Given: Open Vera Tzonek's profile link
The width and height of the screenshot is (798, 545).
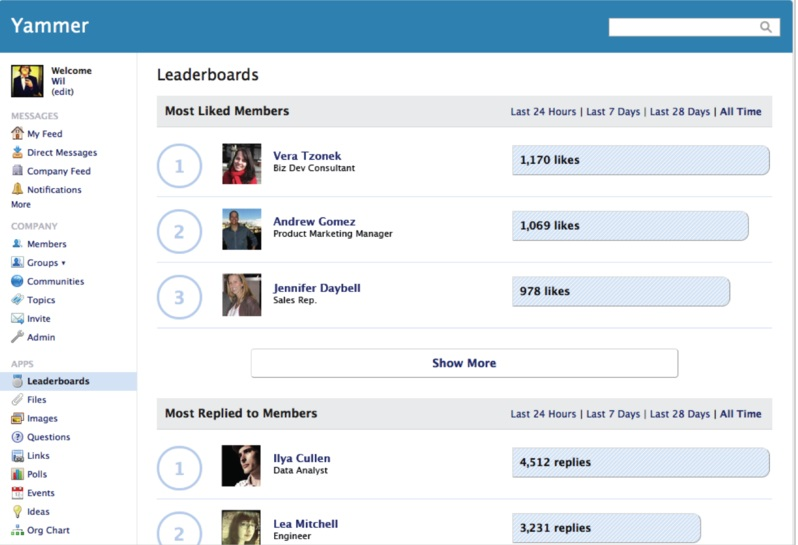Looking at the screenshot, I should click(x=307, y=156).
